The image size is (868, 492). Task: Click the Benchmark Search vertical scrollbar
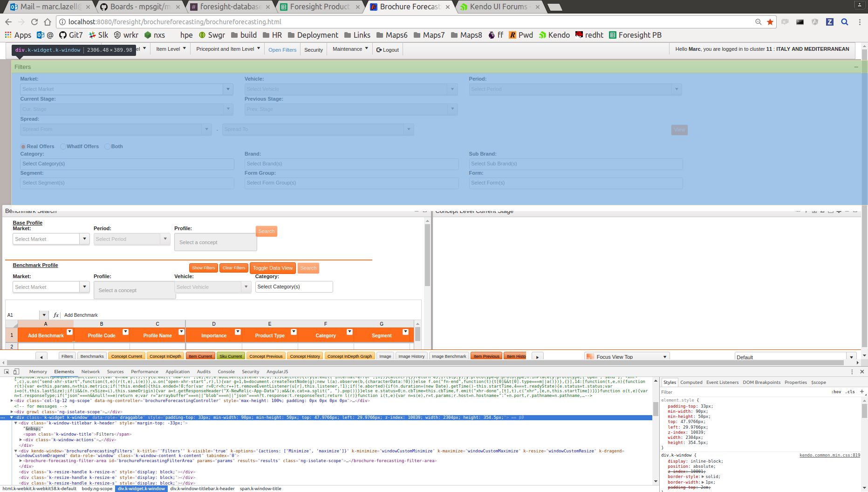point(427,256)
